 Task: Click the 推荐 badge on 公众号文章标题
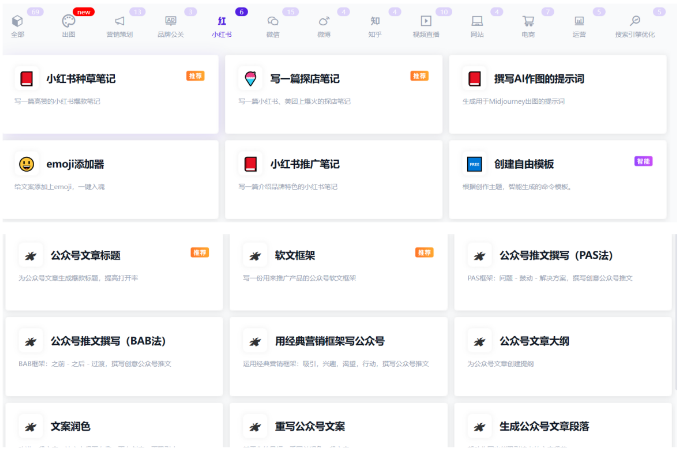point(200,253)
